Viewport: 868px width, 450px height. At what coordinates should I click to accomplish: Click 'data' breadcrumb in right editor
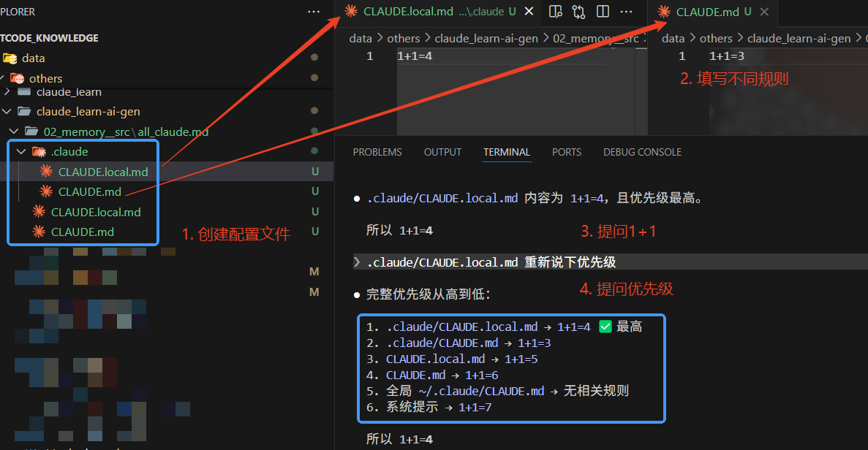click(673, 38)
